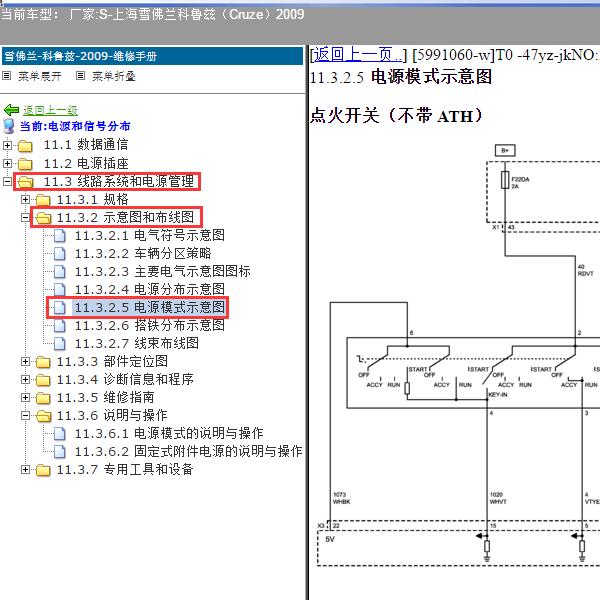
Task: Expand the 11.3.1 规格 node
Action: (x=25, y=199)
